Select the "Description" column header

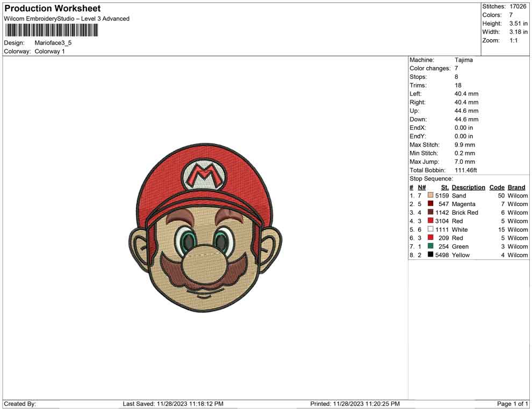pyautogui.click(x=469, y=187)
